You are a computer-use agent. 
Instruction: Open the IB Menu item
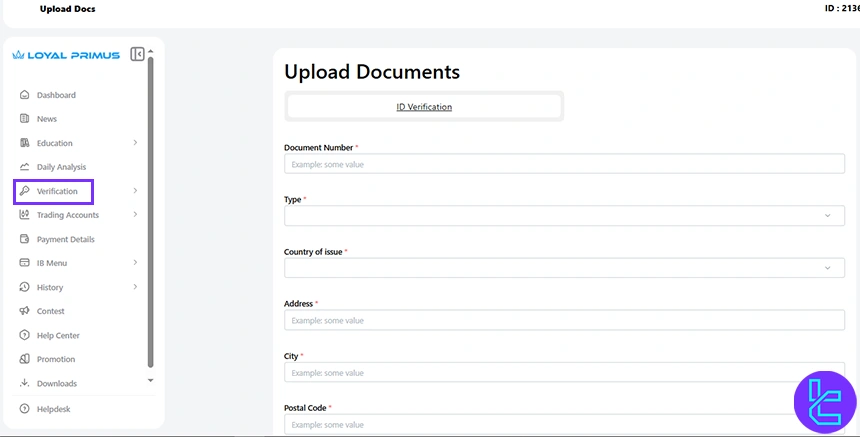52,263
